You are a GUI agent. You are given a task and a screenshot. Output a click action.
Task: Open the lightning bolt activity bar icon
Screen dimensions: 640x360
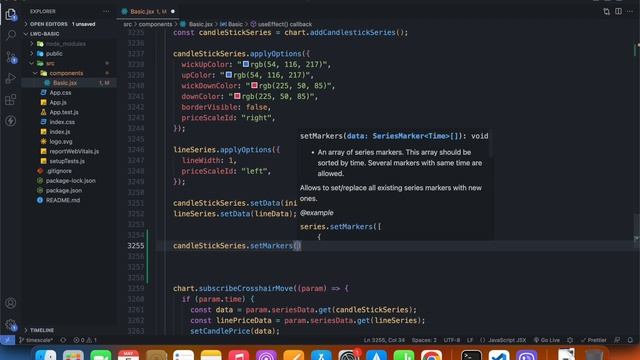pyautogui.click(x=11, y=121)
